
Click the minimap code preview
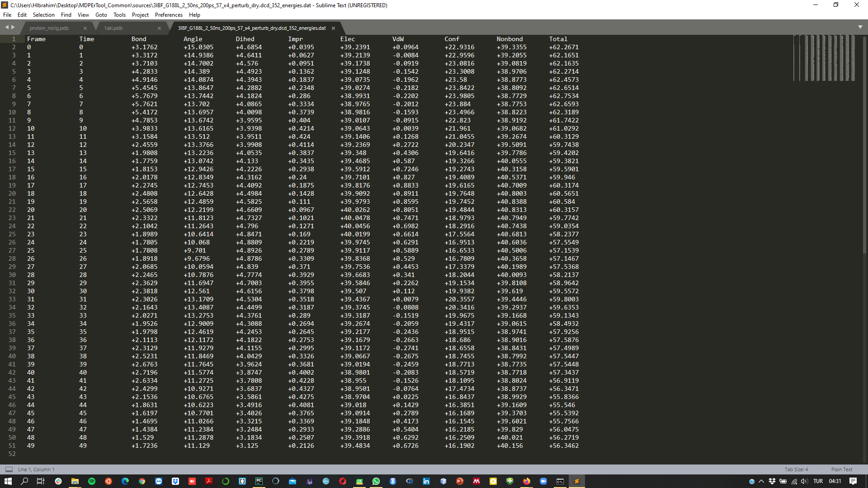(824, 58)
